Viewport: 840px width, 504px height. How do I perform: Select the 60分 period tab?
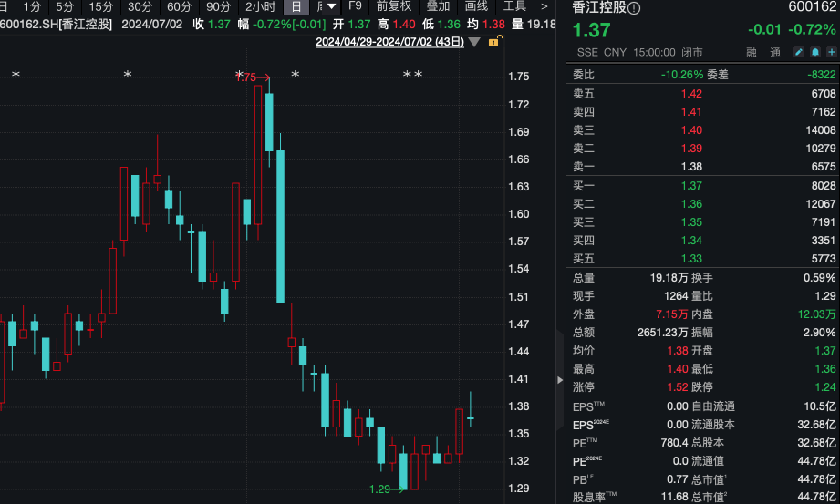click(x=179, y=6)
